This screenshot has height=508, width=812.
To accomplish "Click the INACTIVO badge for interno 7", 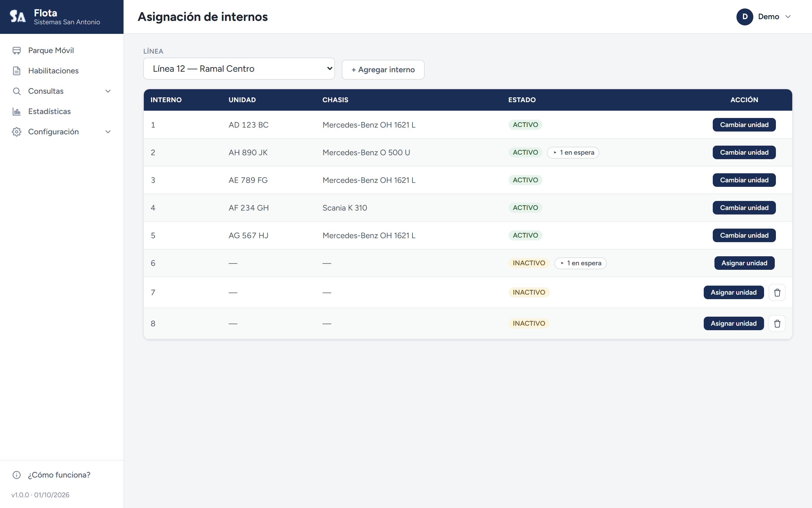I will click(x=529, y=292).
